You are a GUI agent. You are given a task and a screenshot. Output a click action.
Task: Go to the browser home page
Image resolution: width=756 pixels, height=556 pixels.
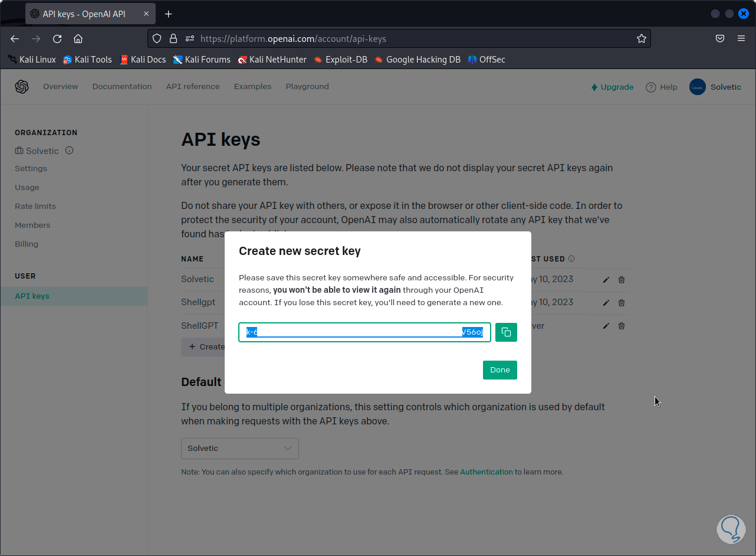tap(78, 39)
